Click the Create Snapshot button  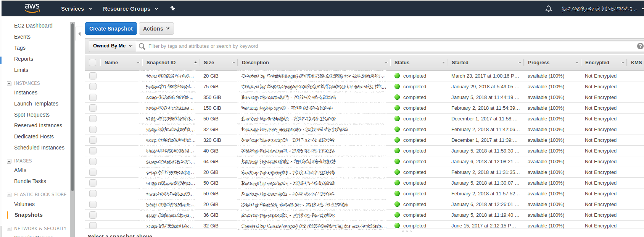(x=111, y=29)
